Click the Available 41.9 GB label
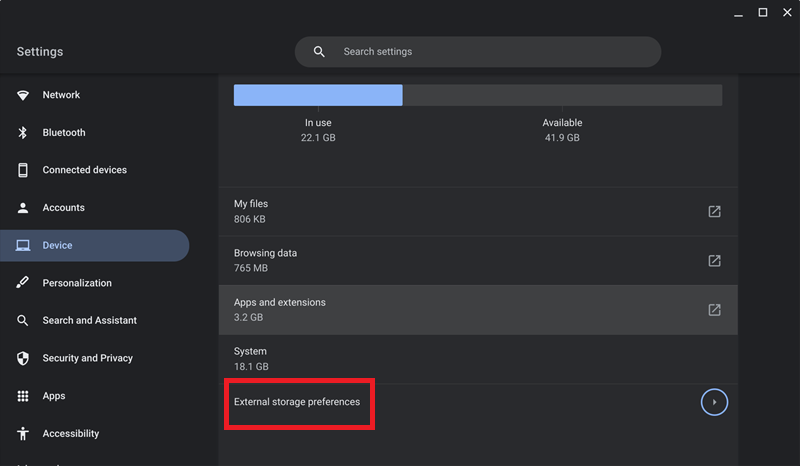The height and width of the screenshot is (466, 800). point(562,130)
